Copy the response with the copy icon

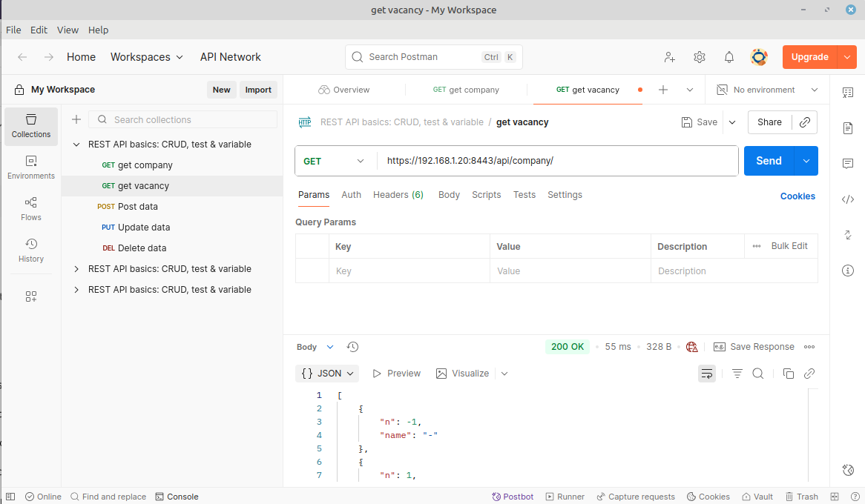(789, 374)
